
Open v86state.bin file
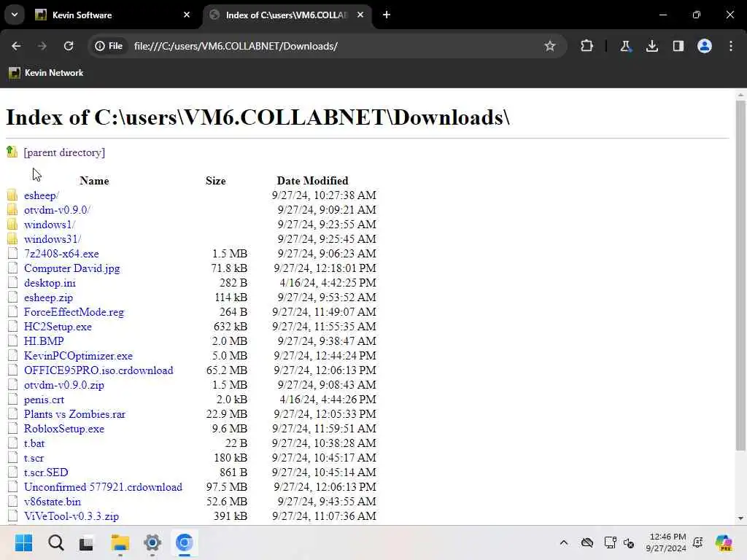(x=53, y=502)
